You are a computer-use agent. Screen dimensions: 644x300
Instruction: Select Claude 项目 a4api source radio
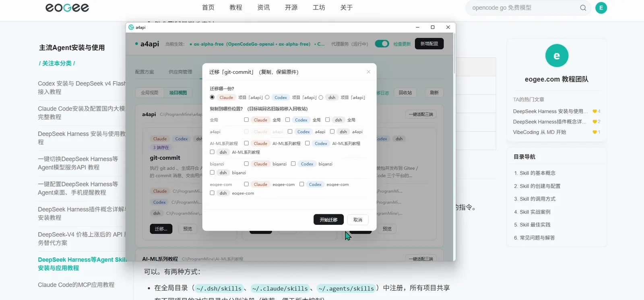tap(212, 97)
